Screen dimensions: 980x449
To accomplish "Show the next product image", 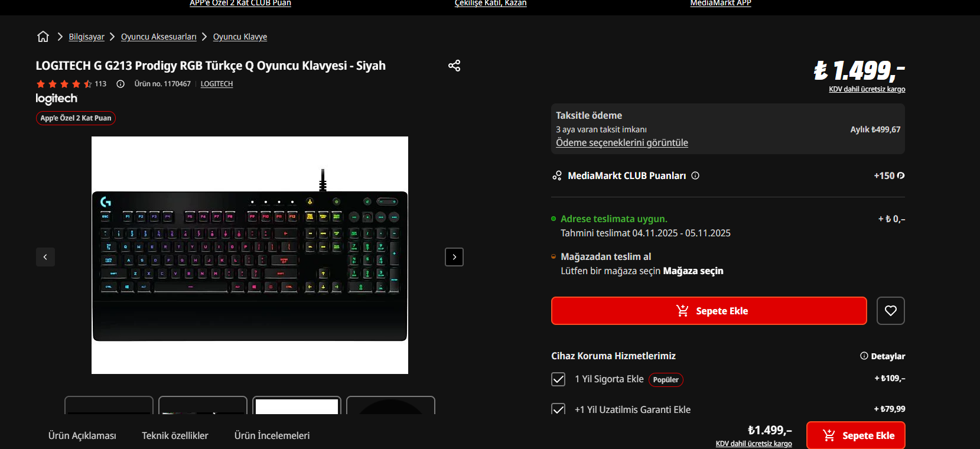I will [454, 257].
